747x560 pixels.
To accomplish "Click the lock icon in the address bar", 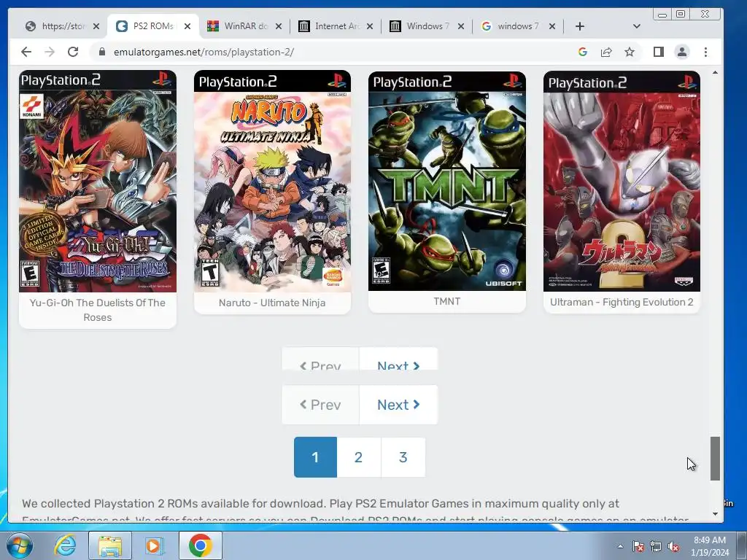I will [x=101, y=52].
